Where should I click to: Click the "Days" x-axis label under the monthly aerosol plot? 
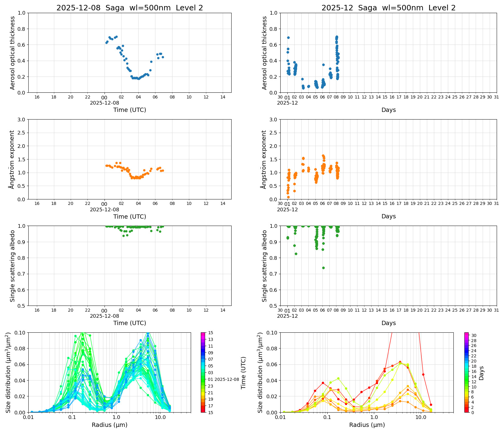(x=388, y=110)
